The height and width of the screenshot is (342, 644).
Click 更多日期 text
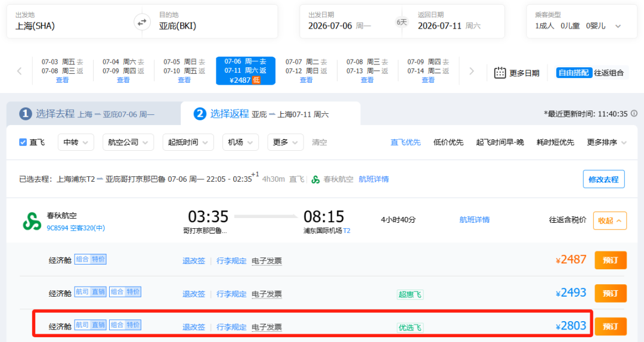[x=525, y=73]
